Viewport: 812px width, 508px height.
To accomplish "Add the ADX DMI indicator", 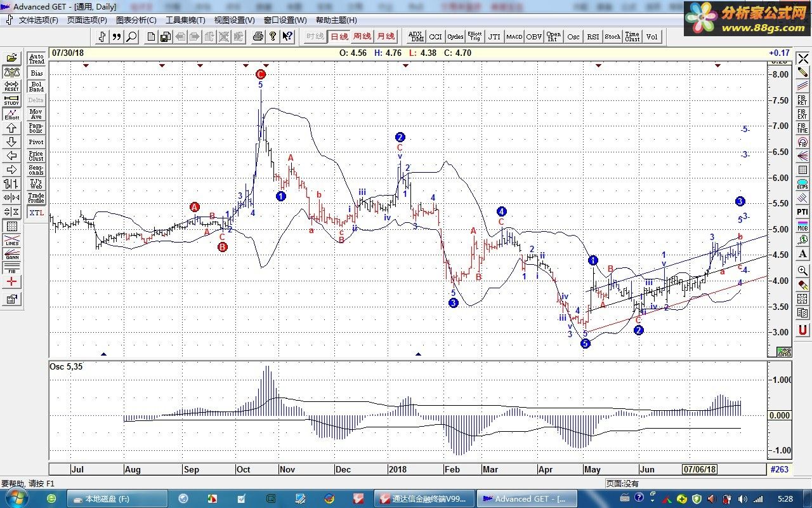I will [416, 37].
